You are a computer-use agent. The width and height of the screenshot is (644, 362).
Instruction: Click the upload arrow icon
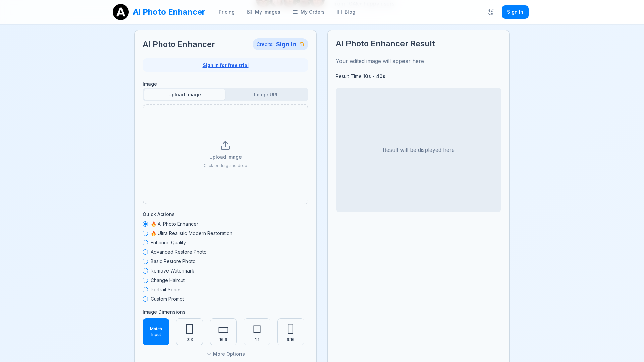(x=225, y=145)
